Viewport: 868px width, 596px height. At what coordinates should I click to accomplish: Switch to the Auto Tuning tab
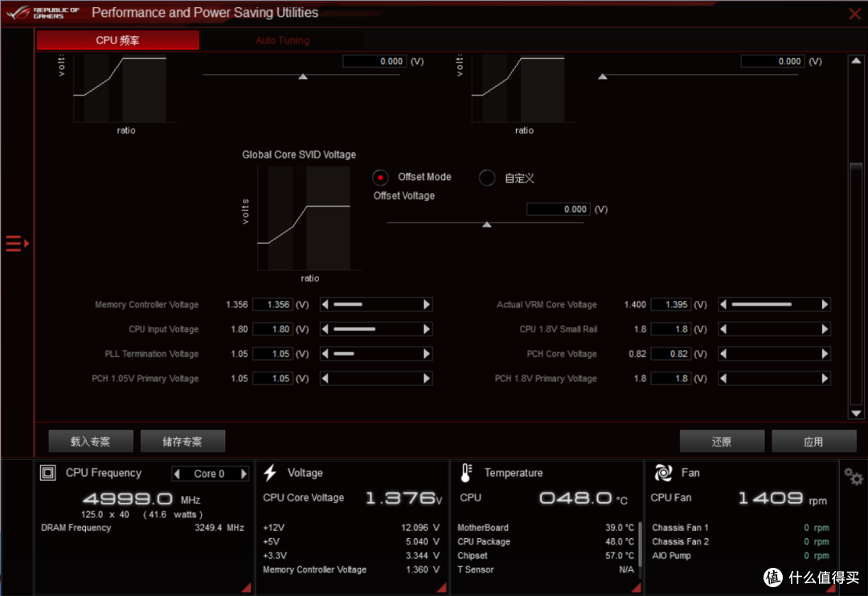pos(282,40)
